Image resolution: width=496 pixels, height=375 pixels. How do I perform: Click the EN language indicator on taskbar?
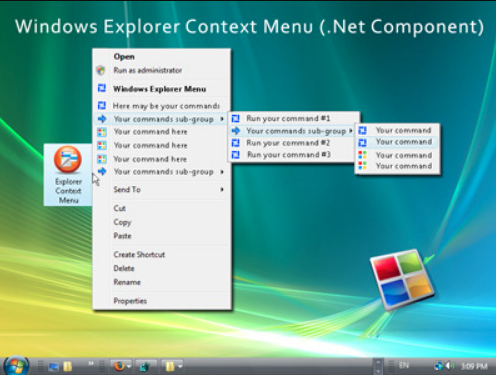404,366
